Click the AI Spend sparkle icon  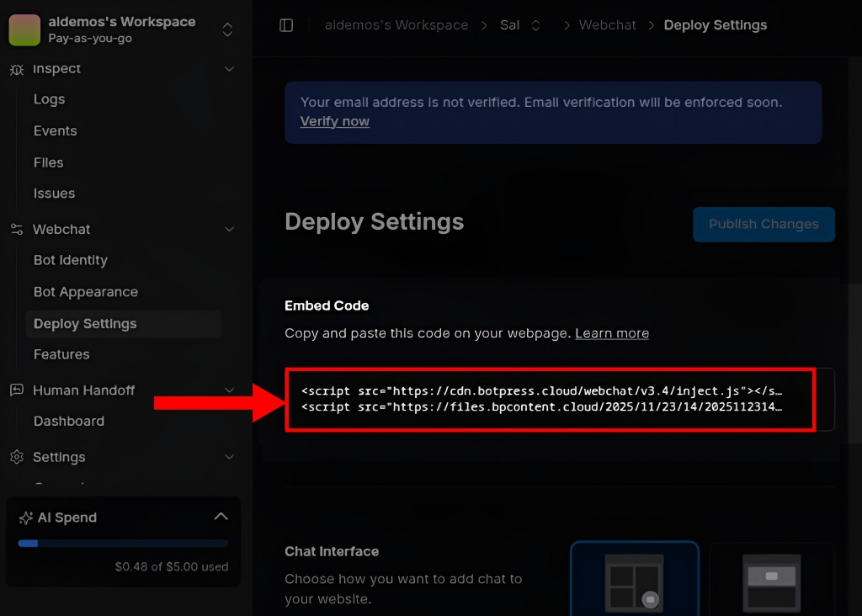click(25, 518)
